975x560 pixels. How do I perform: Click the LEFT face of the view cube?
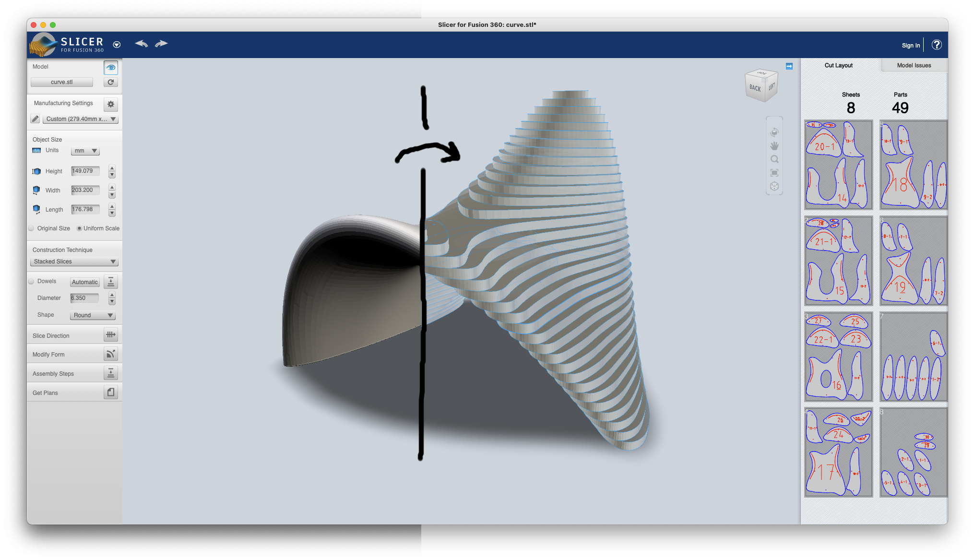[772, 86]
